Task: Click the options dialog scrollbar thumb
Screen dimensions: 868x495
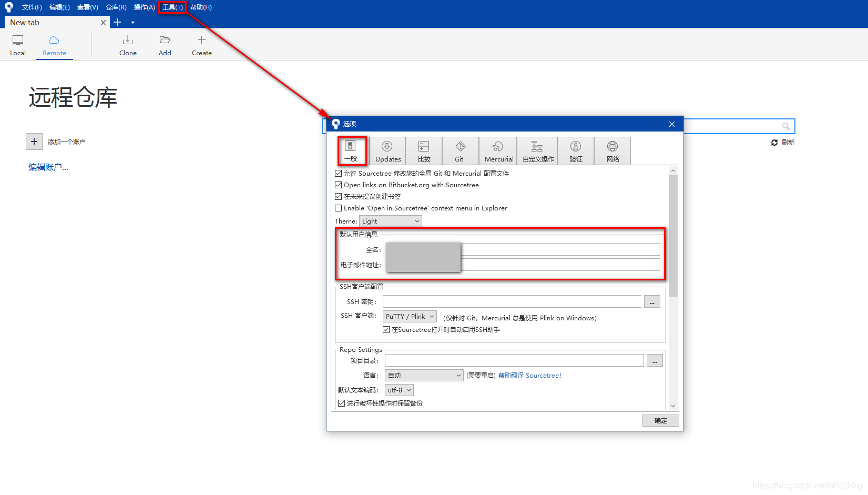Action: pos(673,236)
